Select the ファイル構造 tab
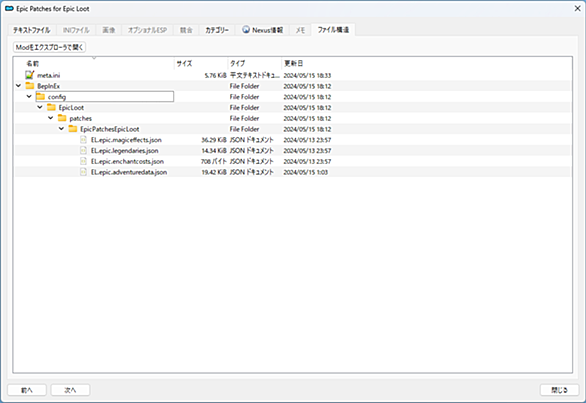The width and height of the screenshot is (586, 403). click(x=333, y=30)
